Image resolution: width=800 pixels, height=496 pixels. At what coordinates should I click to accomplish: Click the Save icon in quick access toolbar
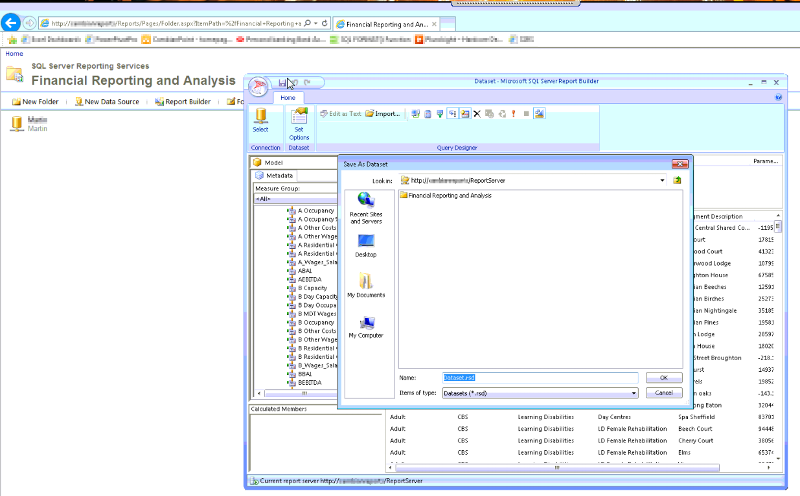tap(282, 83)
